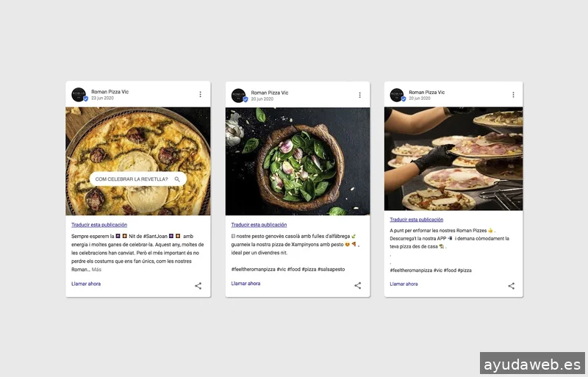Image resolution: width=588 pixels, height=377 pixels.
Task: Click Roman Pizza Vic avatar on first card
Action: click(x=79, y=95)
